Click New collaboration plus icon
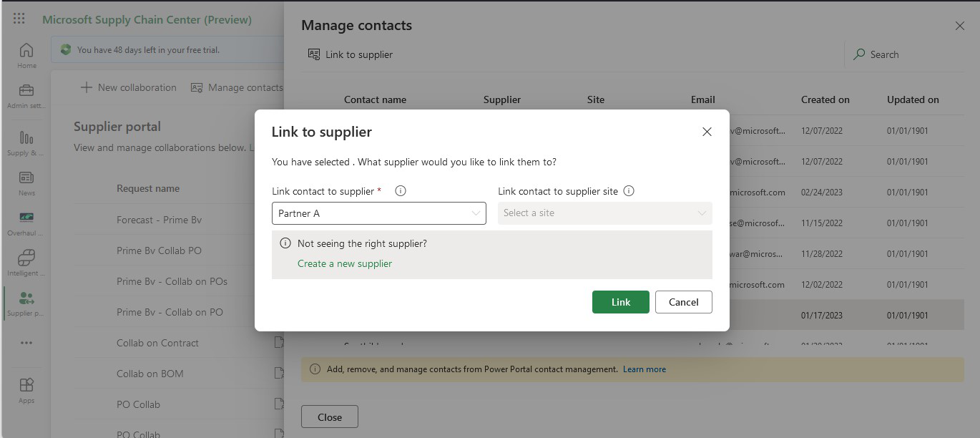This screenshot has height=438, width=980. 86,87
